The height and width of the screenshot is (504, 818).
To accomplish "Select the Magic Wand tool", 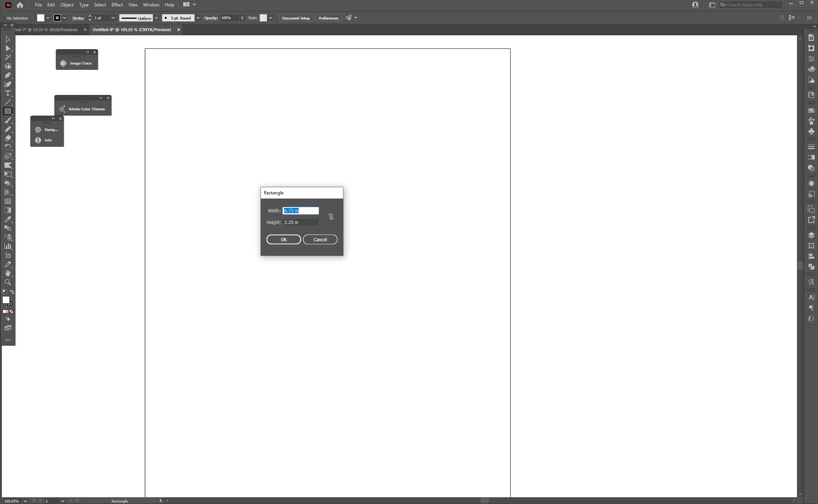I will point(8,57).
